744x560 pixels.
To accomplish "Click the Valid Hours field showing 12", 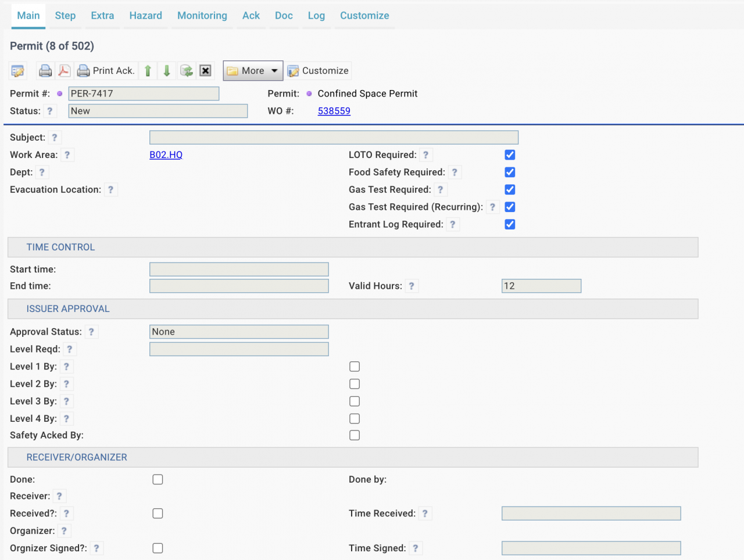I will click(x=541, y=286).
